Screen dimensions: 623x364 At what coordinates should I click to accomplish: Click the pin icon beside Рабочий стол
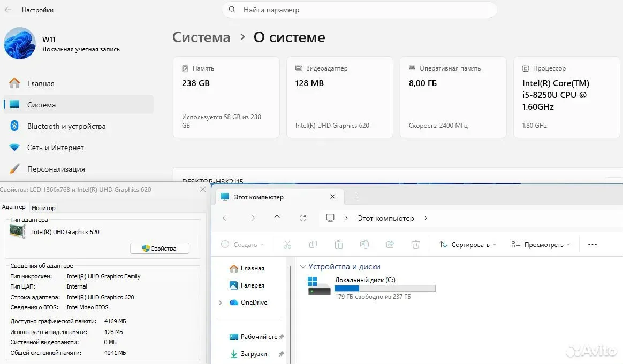pos(282,337)
